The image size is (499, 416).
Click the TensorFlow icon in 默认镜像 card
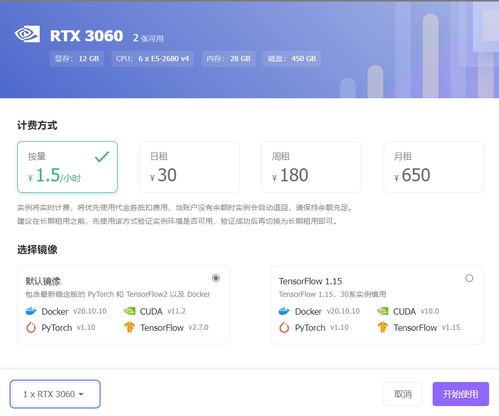pos(129,327)
